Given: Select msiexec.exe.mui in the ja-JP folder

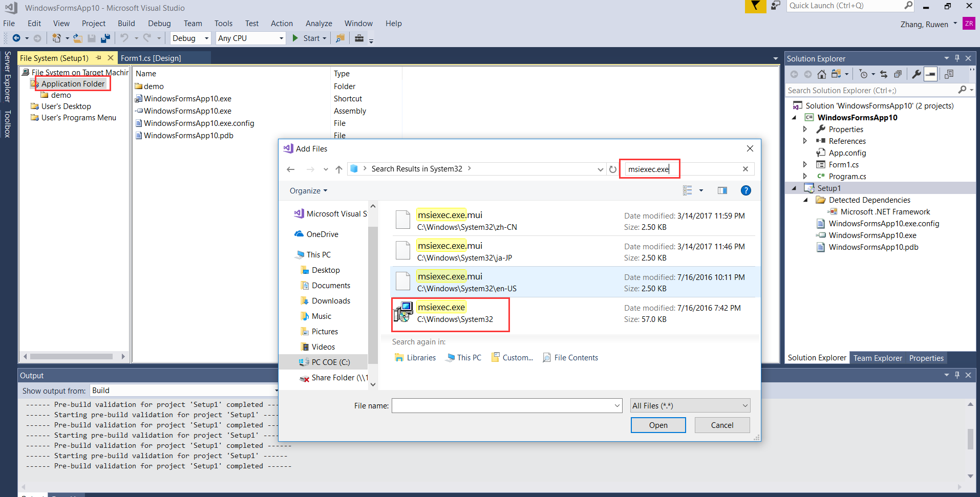Looking at the screenshot, I should 573,251.
